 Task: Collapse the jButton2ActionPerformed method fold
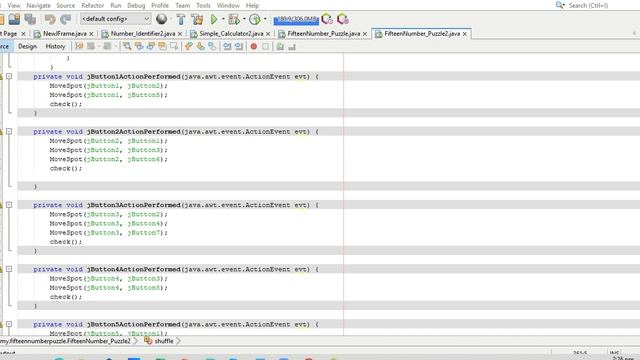click(9, 131)
